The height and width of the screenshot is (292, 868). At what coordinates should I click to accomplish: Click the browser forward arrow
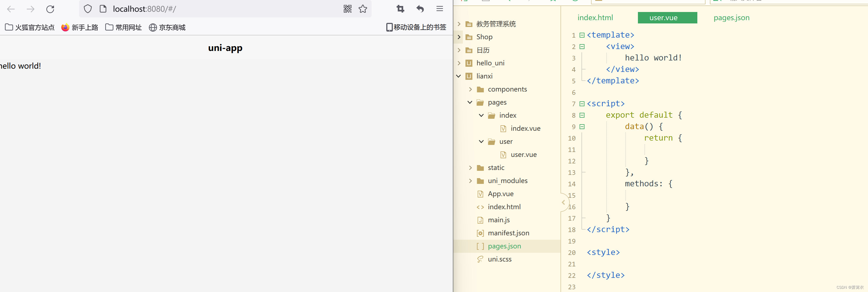pos(31,9)
